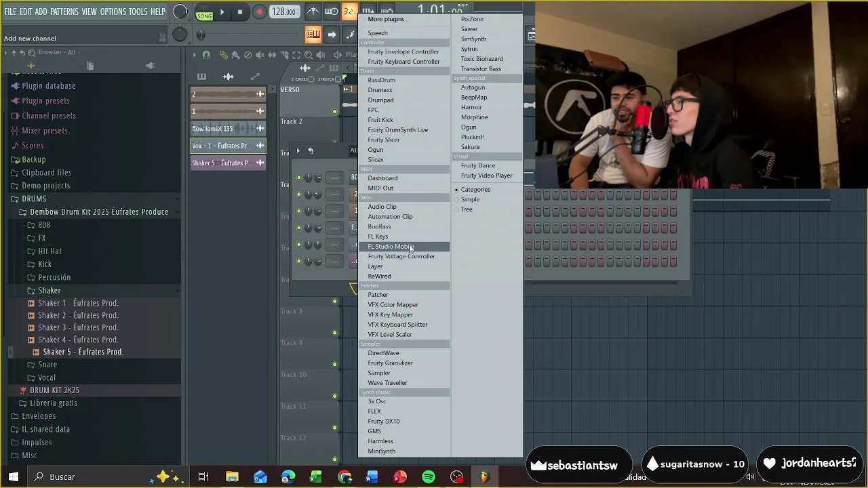
Task: Click the browser up arrow icon
Action: (x=14, y=53)
